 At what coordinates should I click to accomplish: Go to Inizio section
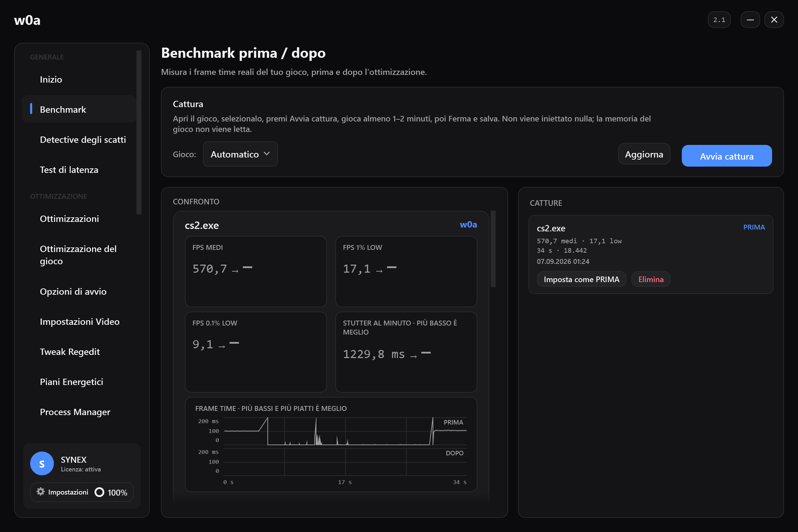pos(79,79)
